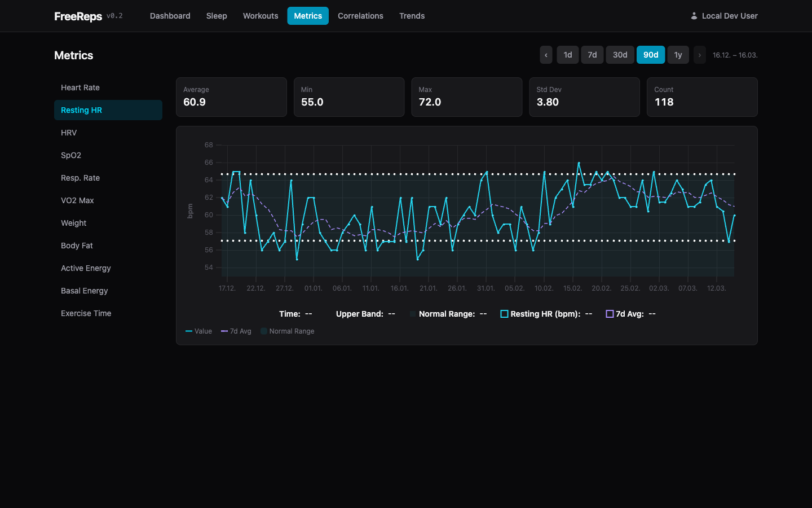Click the next date range chevron arrow
Viewport: 812px width, 508px height.
coord(699,55)
